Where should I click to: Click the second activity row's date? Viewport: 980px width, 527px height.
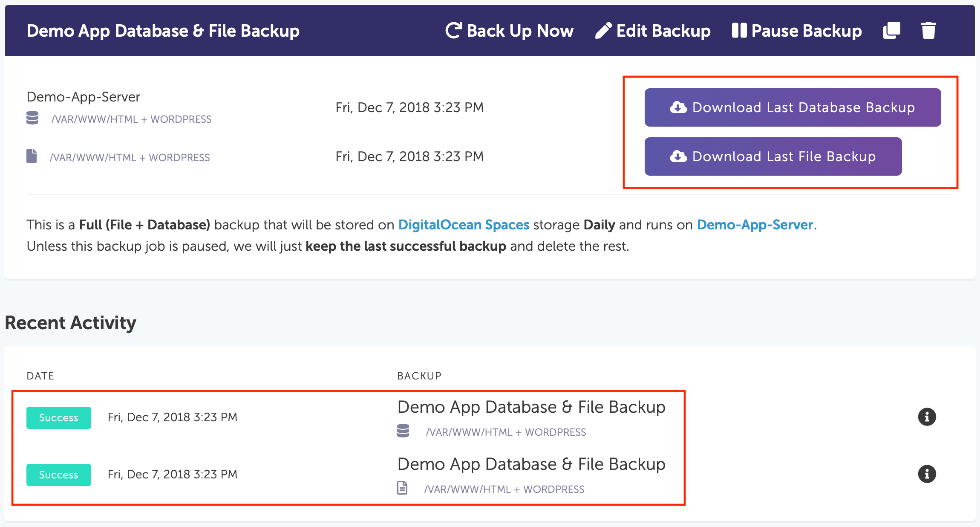173,475
